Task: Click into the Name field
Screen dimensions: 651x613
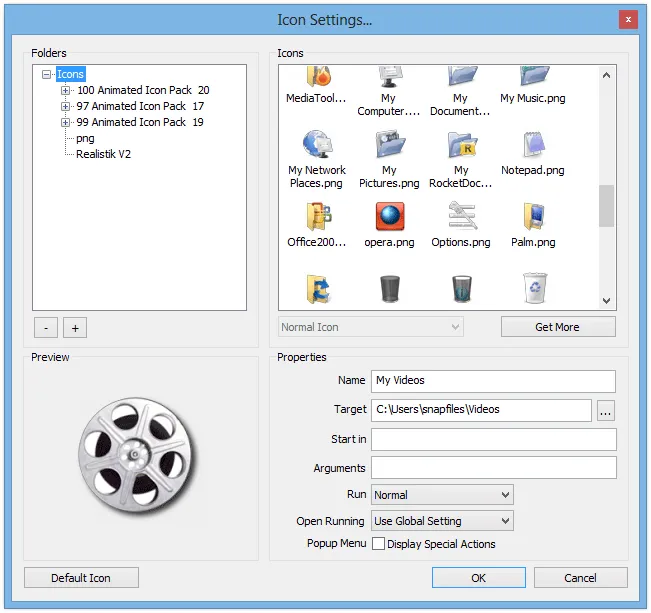Action: pos(493,381)
